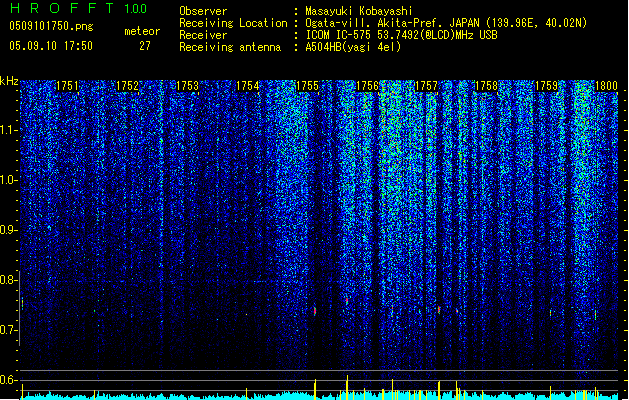
Task: Click the meteor echo just after 1757
Action: (x=439, y=309)
